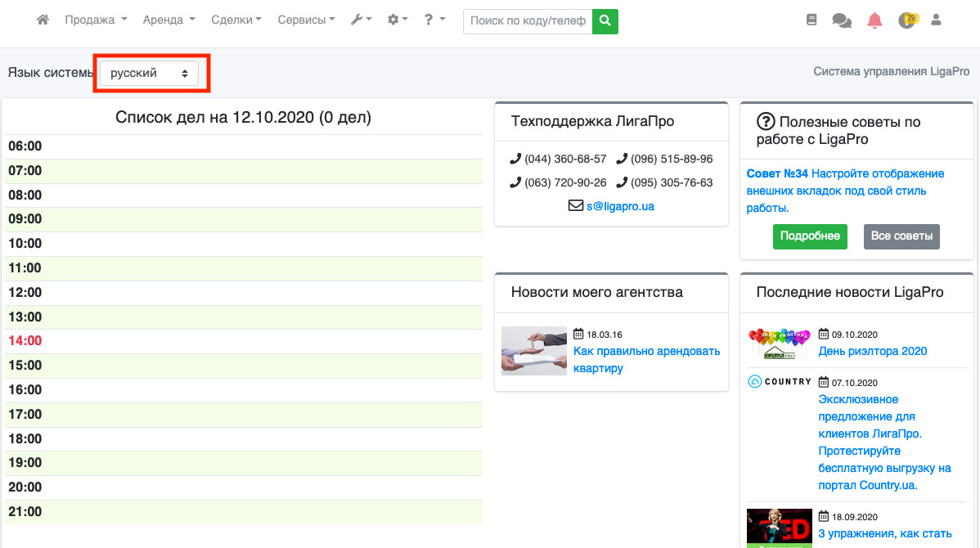The height and width of the screenshot is (548, 980).
Task: Open the book icon in top bar
Action: [811, 20]
